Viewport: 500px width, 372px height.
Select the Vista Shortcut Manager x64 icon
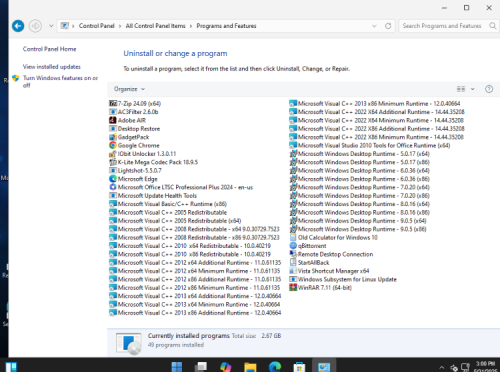(x=293, y=271)
